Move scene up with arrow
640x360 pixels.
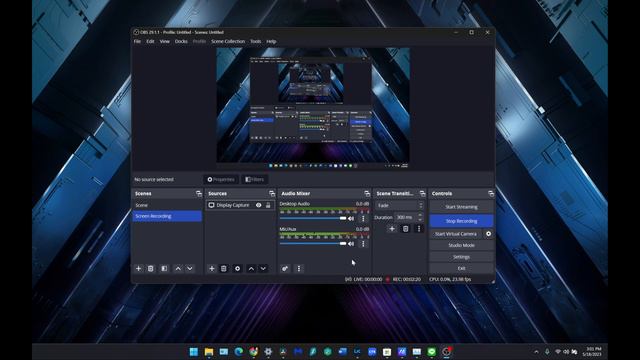coord(178,269)
